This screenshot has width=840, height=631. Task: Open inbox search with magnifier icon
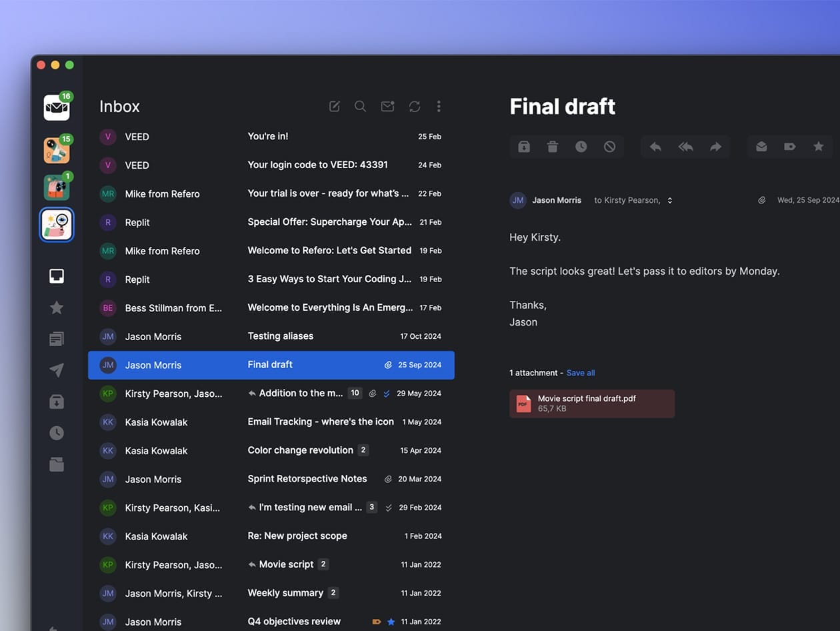coord(360,107)
